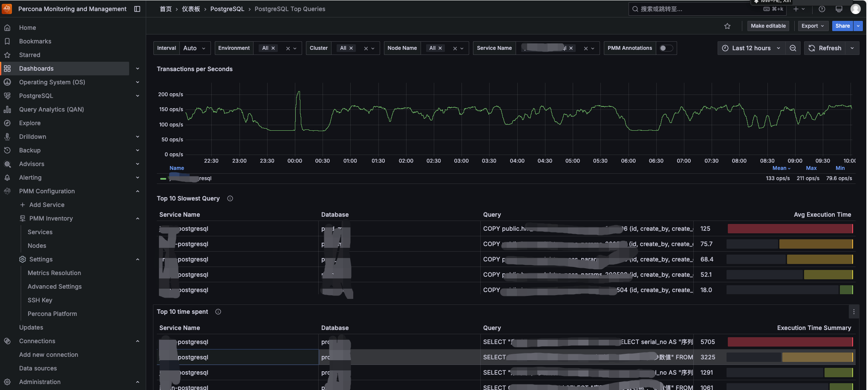Open Query Analytics (QAN) from sidebar

pyautogui.click(x=52, y=109)
